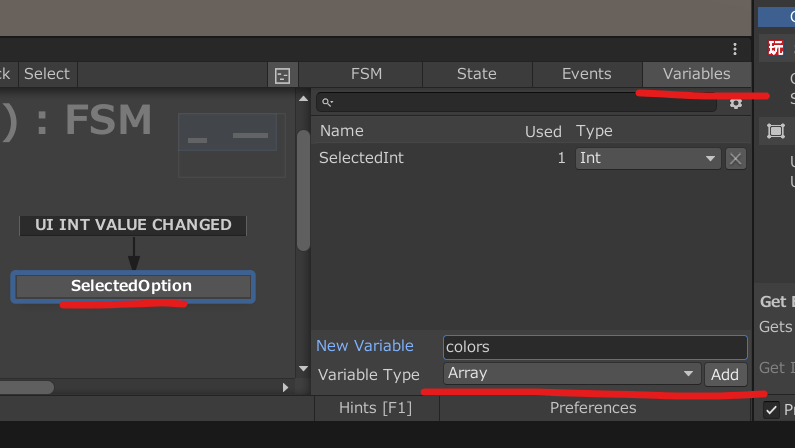Toggle the minimap icon in graph toolbar
The height and width of the screenshot is (448, 795).
pos(283,75)
